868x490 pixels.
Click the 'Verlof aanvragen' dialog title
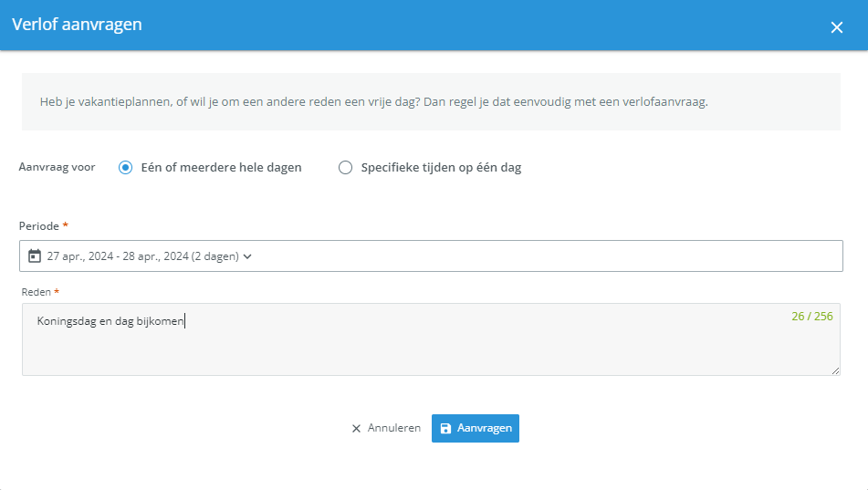77,25
